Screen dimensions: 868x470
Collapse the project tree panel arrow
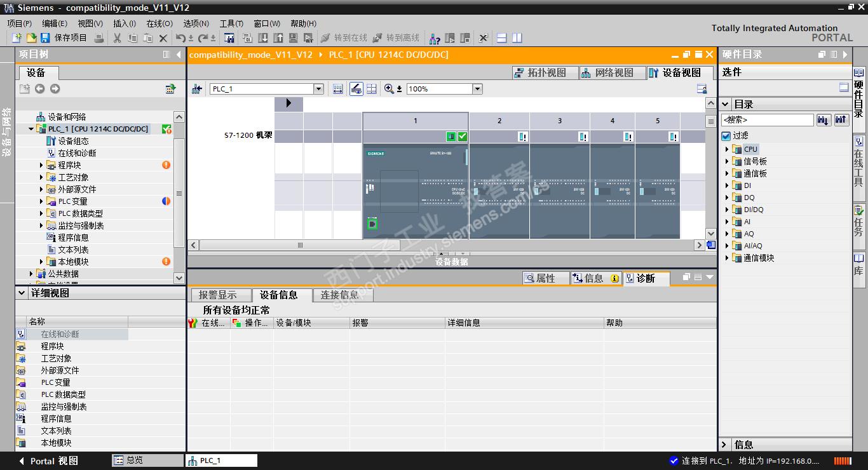click(179, 55)
